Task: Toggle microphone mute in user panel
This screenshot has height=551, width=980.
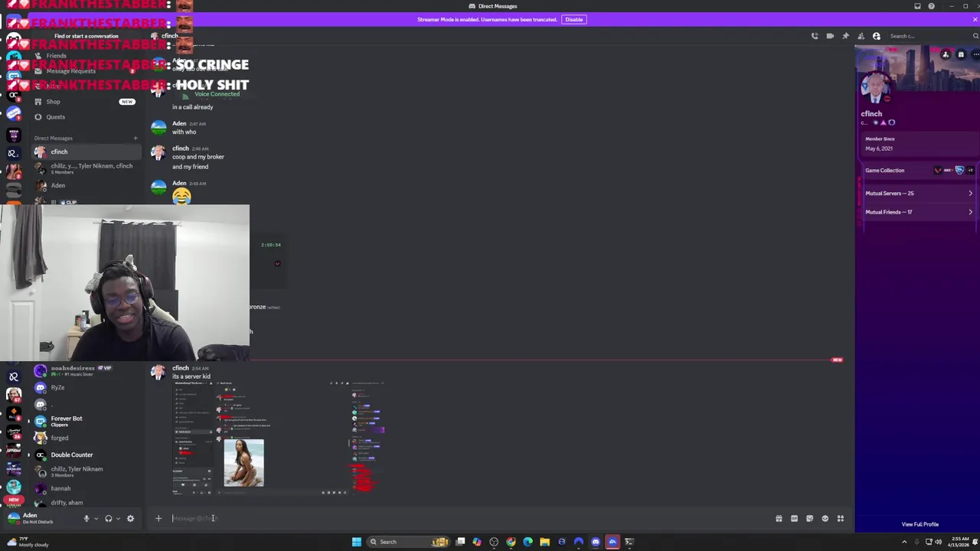Action: pyautogui.click(x=87, y=519)
